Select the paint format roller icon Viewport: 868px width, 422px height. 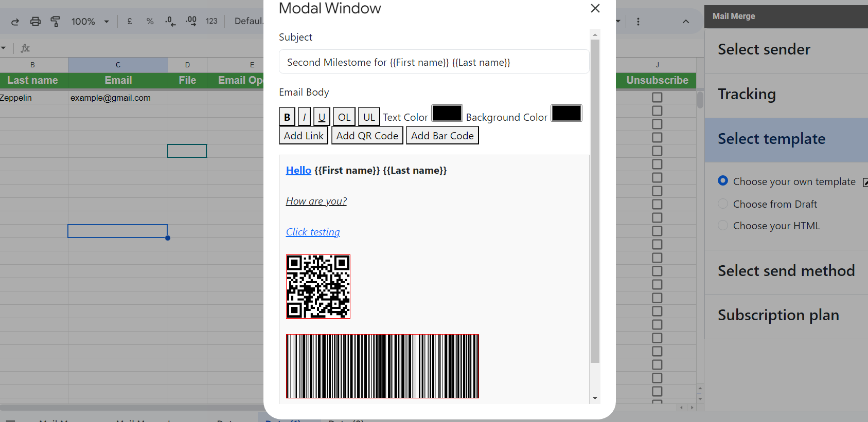[x=55, y=22]
